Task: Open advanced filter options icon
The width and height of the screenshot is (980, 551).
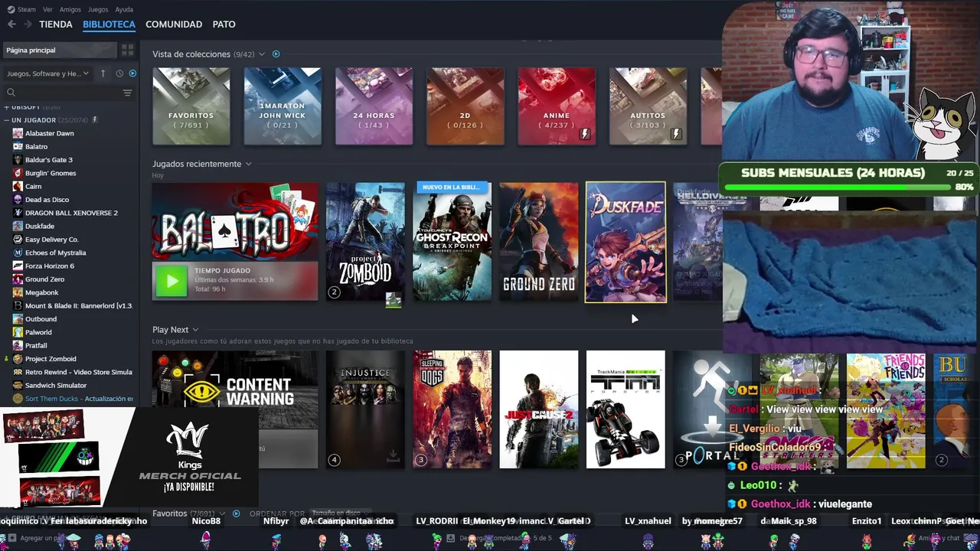Action: point(127,93)
